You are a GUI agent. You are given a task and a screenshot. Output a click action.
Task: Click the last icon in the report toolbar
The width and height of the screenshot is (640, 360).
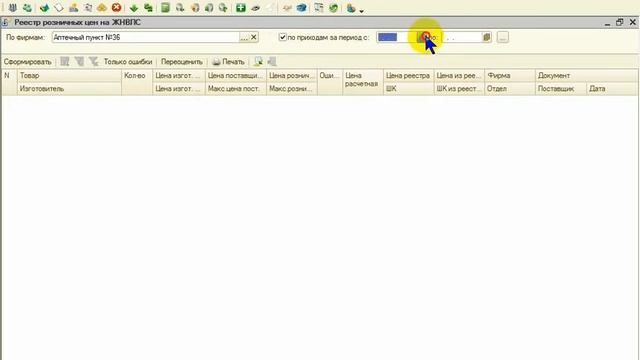tap(272, 62)
